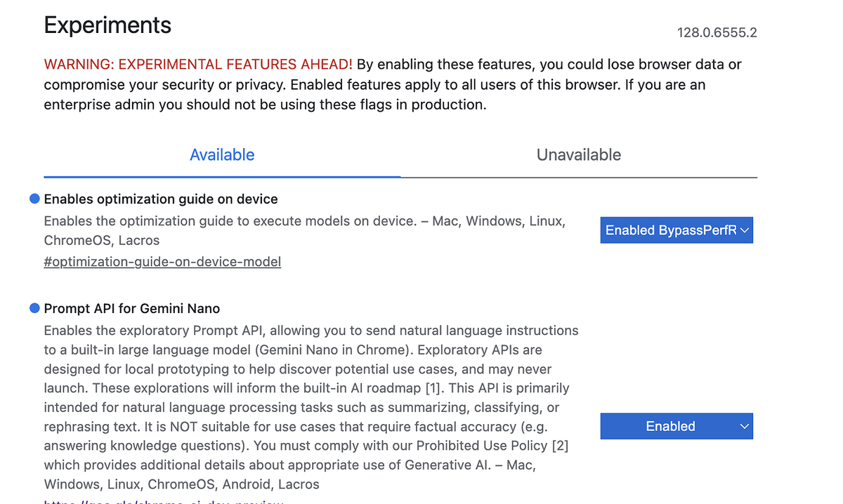The image size is (843, 504).
Task: Click the version number 128.0.6555.2
Action: [x=717, y=33]
